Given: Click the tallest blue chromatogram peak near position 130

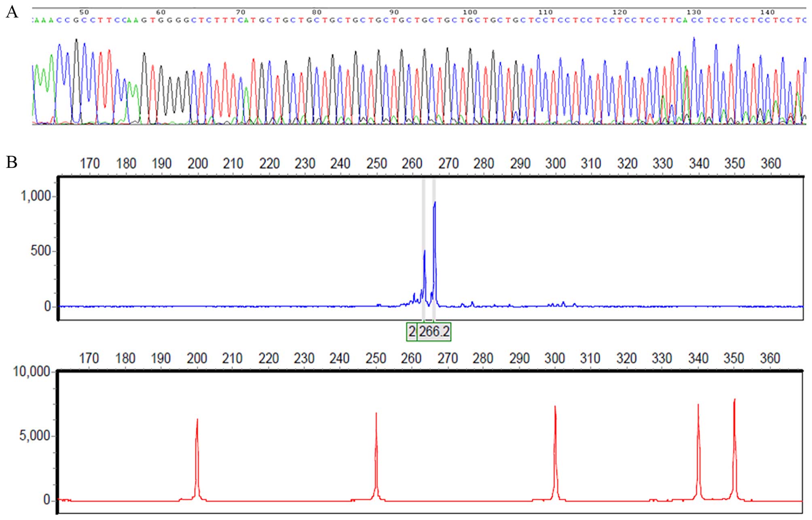Looking at the screenshot, I should (694, 40).
